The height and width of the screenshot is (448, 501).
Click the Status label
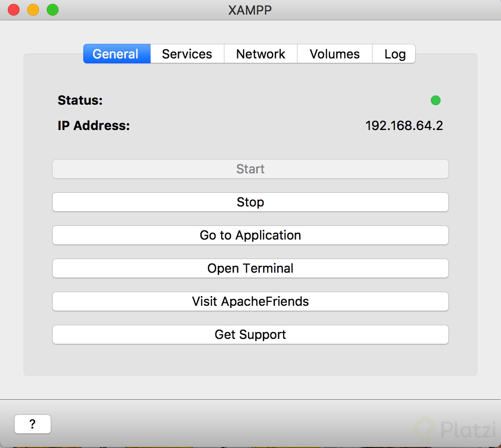click(80, 100)
